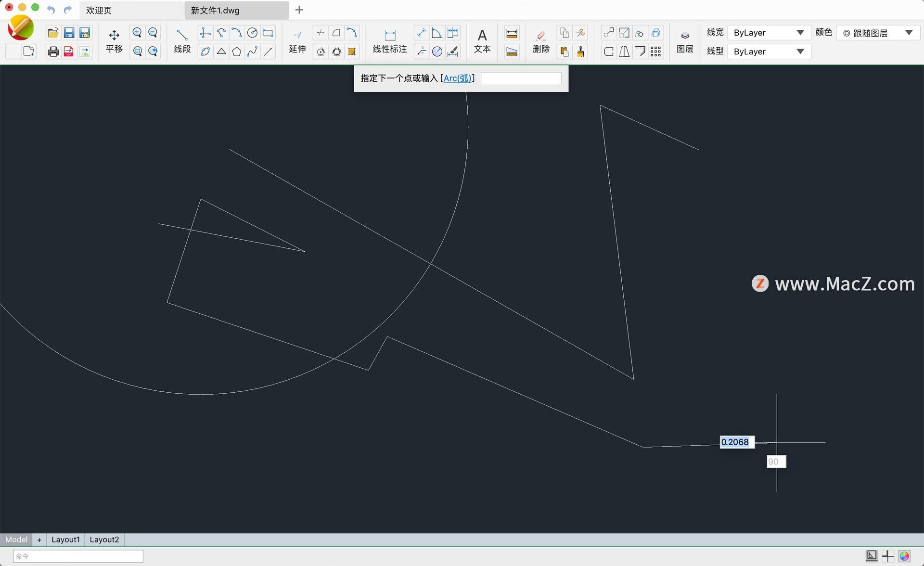
Task: Add a new tab with plus button
Action: click(299, 10)
